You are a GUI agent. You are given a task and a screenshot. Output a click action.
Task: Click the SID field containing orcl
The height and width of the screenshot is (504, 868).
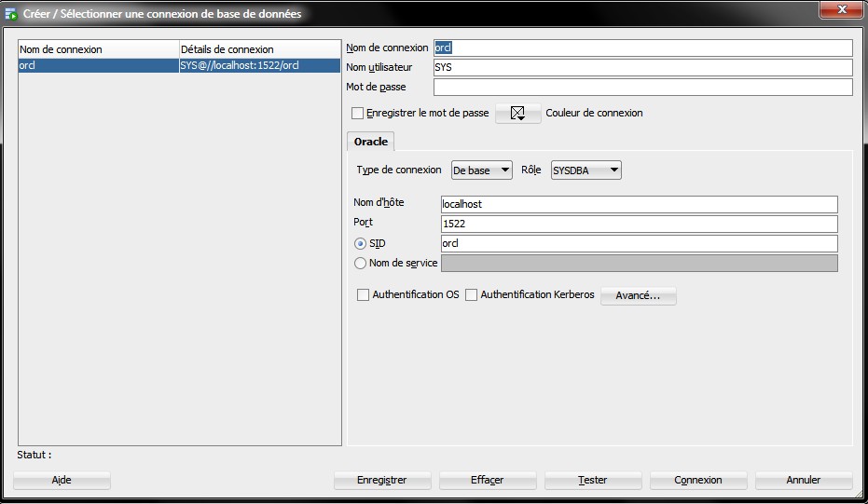coord(640,243)
